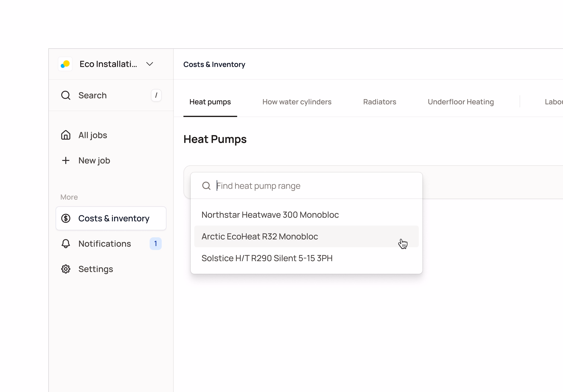Click the All jobs home icon

(x=66, y=135)
